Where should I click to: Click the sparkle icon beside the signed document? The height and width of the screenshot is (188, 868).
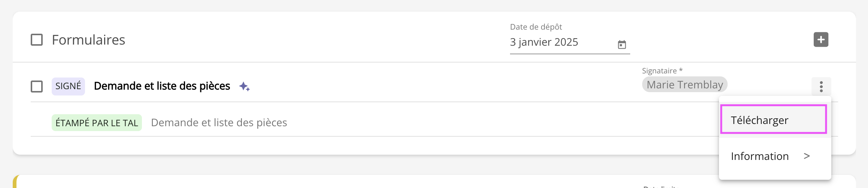coord(245,87)
